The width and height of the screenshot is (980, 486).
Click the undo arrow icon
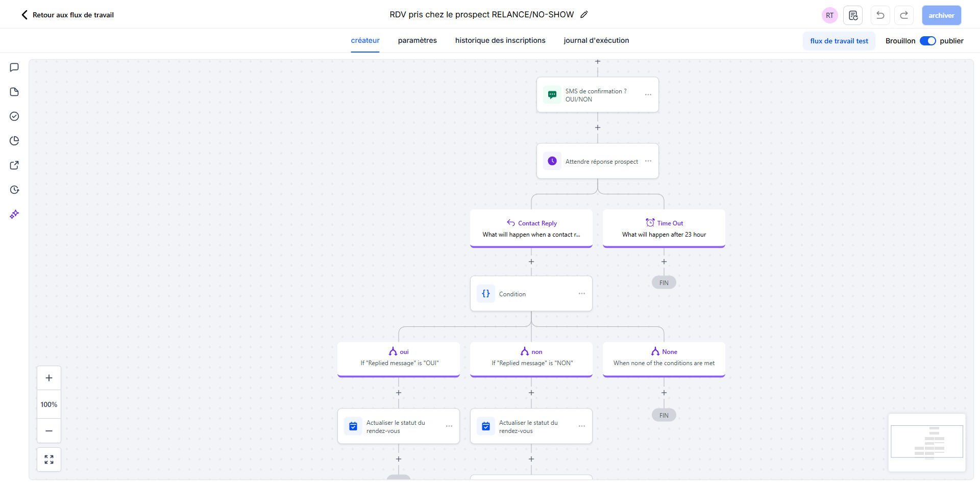pyautogui.click(x=880, y=15)
